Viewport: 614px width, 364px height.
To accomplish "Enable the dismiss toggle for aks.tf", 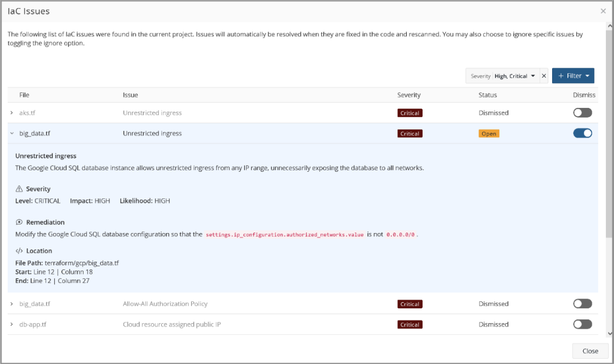I will pyautogui.click(x=582, y=112).
